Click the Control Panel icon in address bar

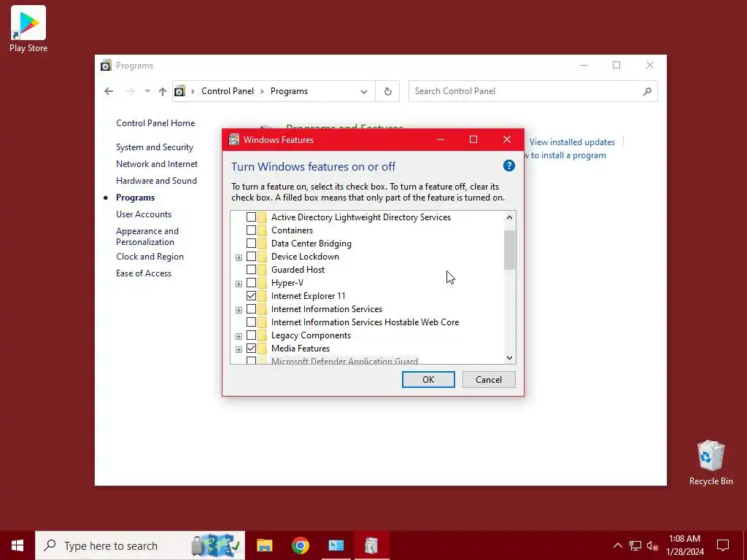(x=179, y=91)
